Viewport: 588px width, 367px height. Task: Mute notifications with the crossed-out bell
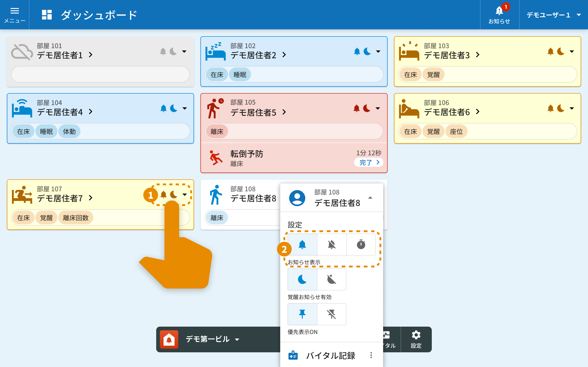point(332,245)
